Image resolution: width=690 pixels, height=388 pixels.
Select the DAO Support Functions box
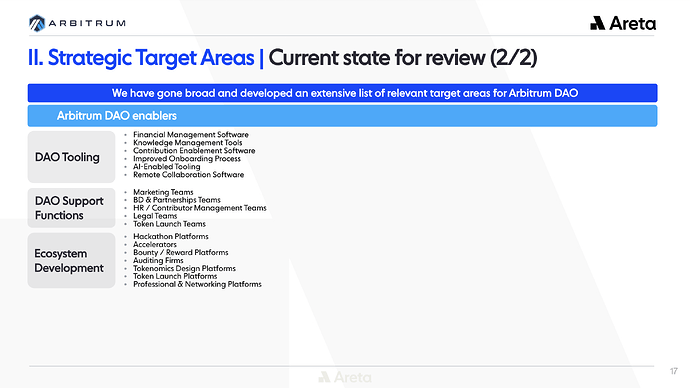click(x=71, y=208)
